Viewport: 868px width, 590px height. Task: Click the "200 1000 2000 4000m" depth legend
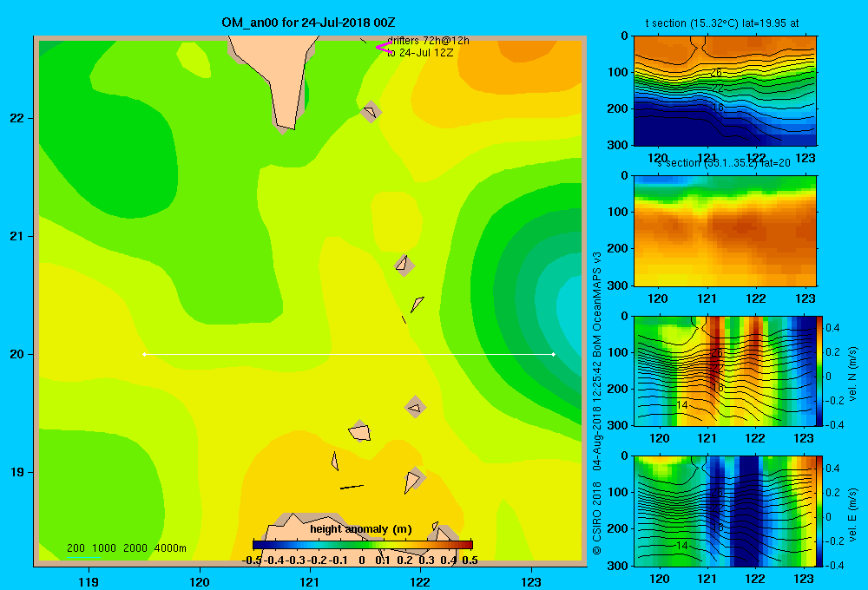[126, 548]
